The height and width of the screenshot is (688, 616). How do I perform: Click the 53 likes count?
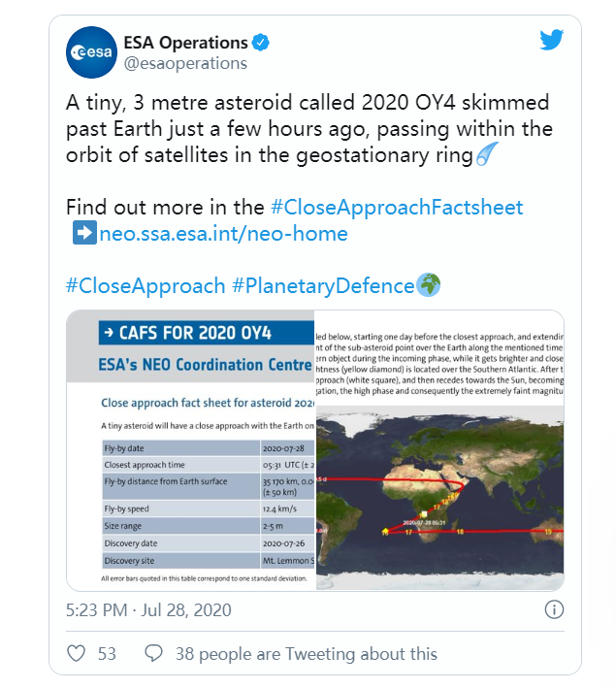point(107,653)
